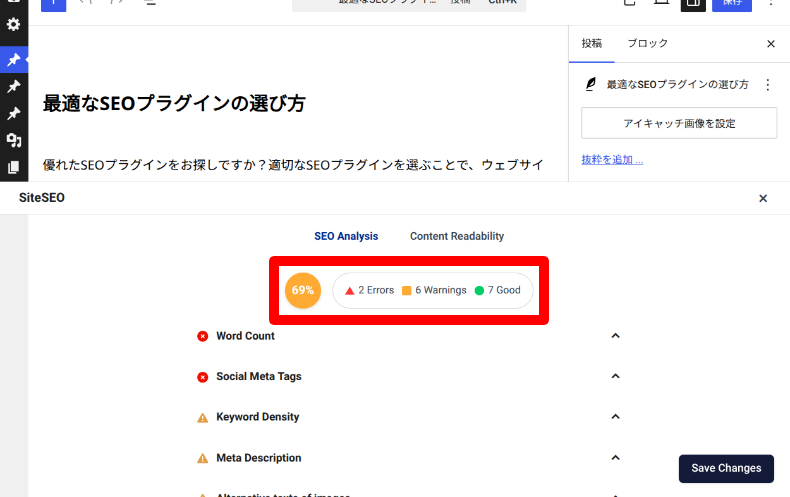Image resolution: width=790 pixels, height=497 pixels.
Task: Collapse the Social Meta Tags section chevron
Action: point(615,376)
